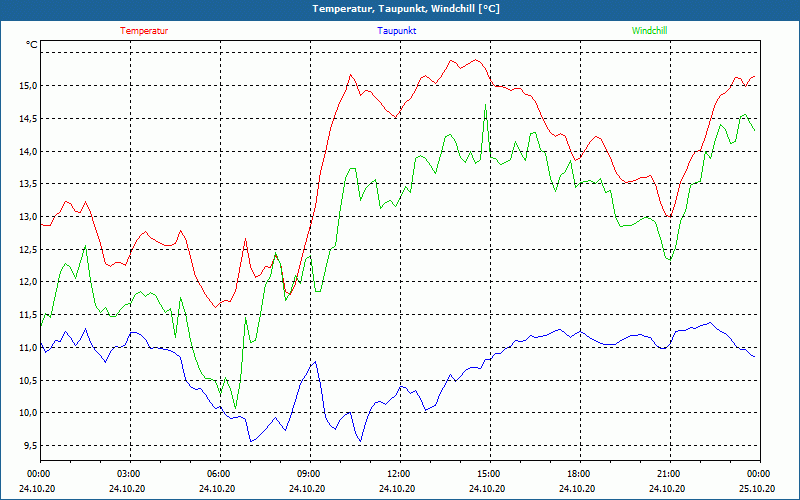Click the '25.10.20' date label
Viewport: 800px width, 500px height.
[757, 488]
